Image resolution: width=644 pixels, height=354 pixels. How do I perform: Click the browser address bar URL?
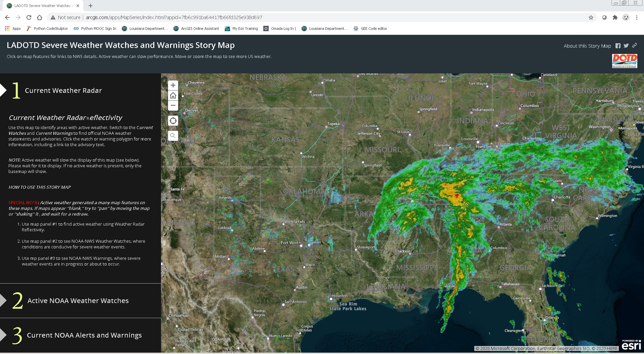coord(174,17)
